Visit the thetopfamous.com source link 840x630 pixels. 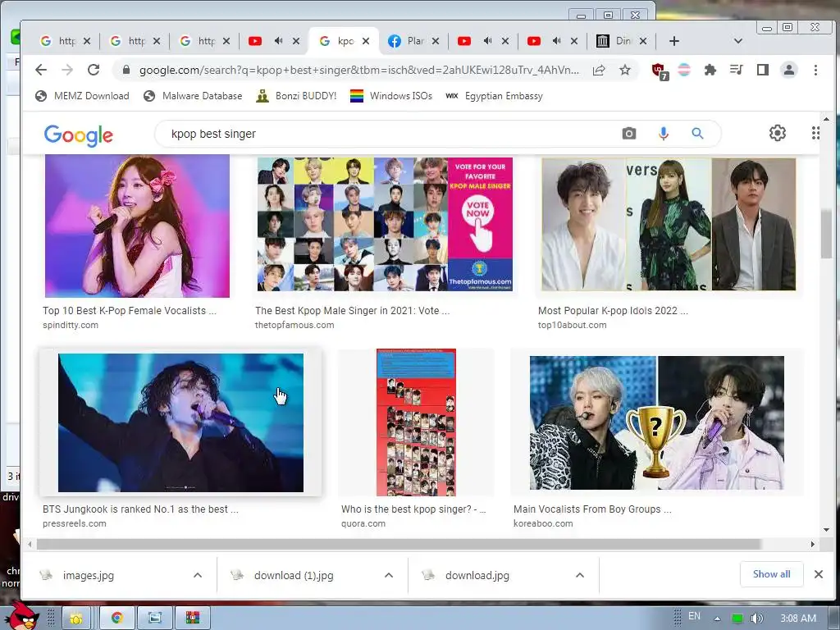point(294,325)
